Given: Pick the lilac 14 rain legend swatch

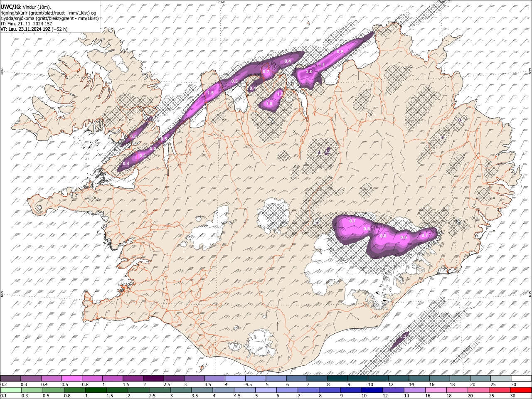Looking at the screenshot, I should (414, 390).
